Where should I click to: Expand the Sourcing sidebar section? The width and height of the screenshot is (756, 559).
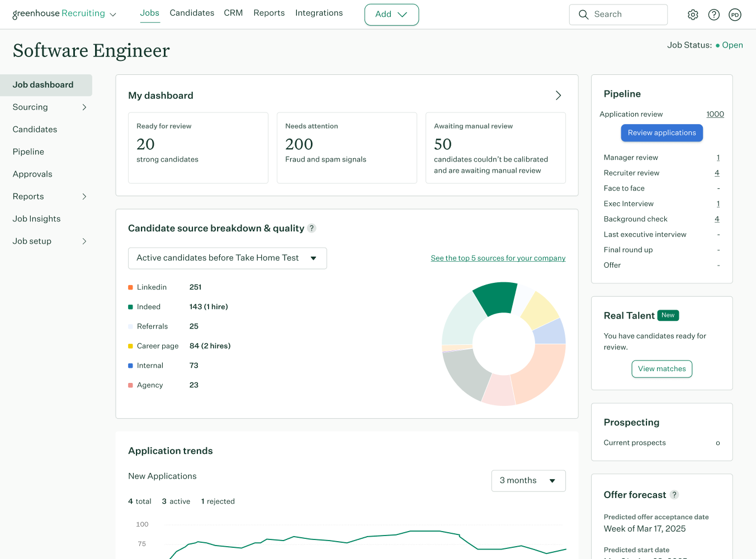point(84,107)
